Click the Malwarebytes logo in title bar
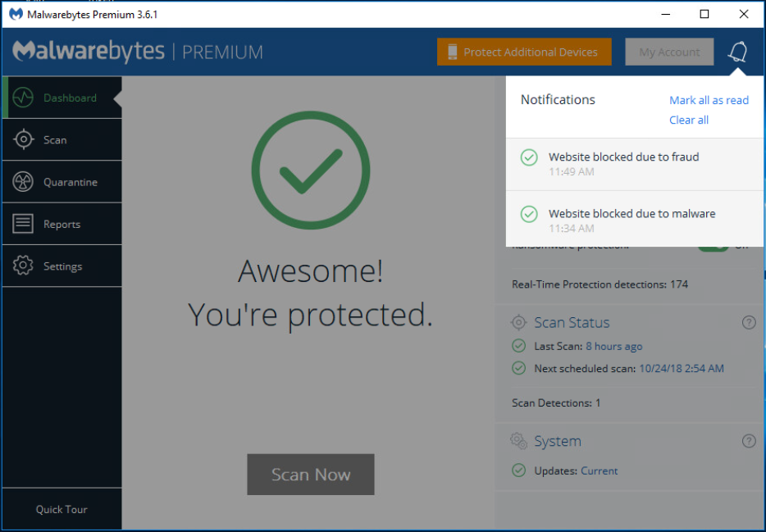This screenshot has height=532, width=766. pyautogui.click(x=16, y=14)
